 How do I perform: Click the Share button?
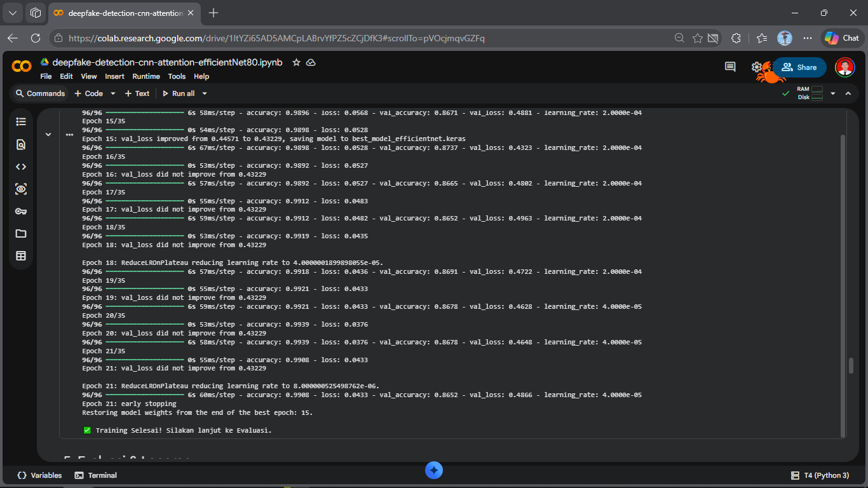pyautogui.click(x=799, y=67)
